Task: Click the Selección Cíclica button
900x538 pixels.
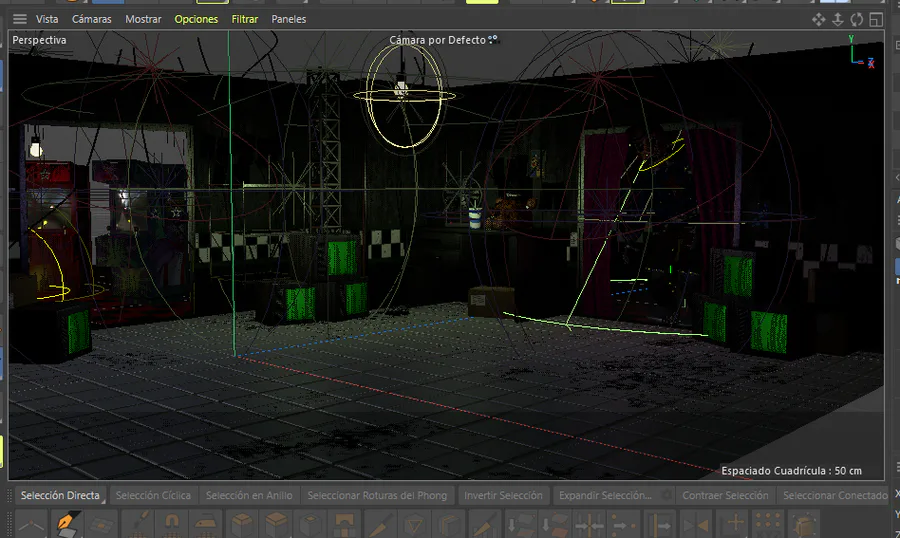Action: tap(153, 495)
